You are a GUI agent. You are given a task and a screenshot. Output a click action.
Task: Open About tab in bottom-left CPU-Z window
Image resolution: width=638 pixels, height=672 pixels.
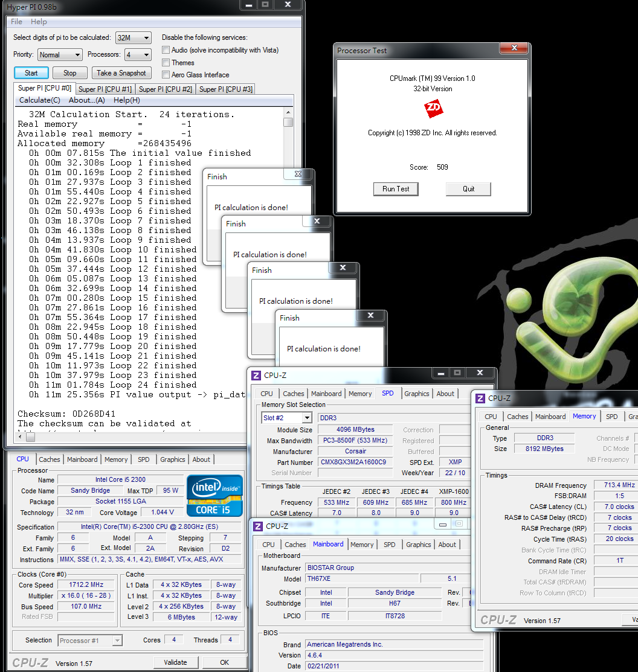201,459
